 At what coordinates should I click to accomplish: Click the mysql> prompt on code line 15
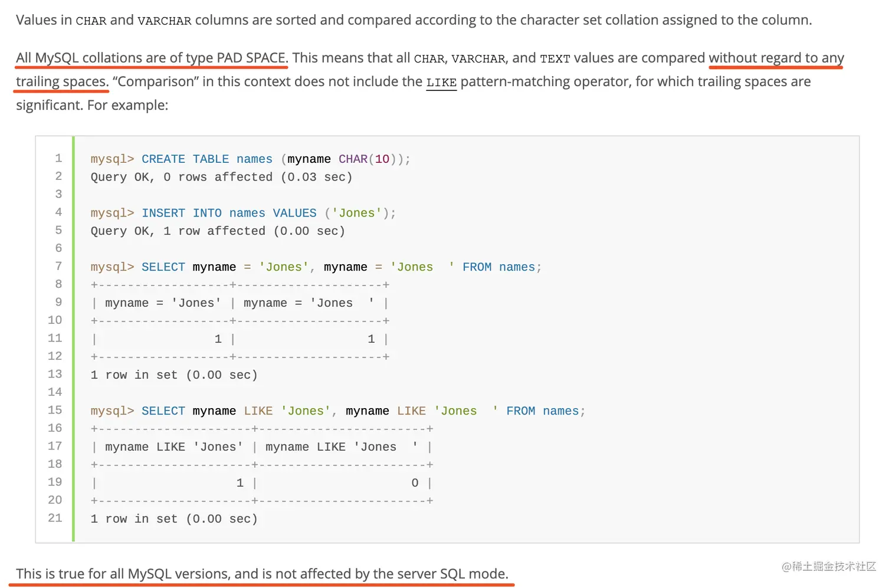click(x=112, y=411)
